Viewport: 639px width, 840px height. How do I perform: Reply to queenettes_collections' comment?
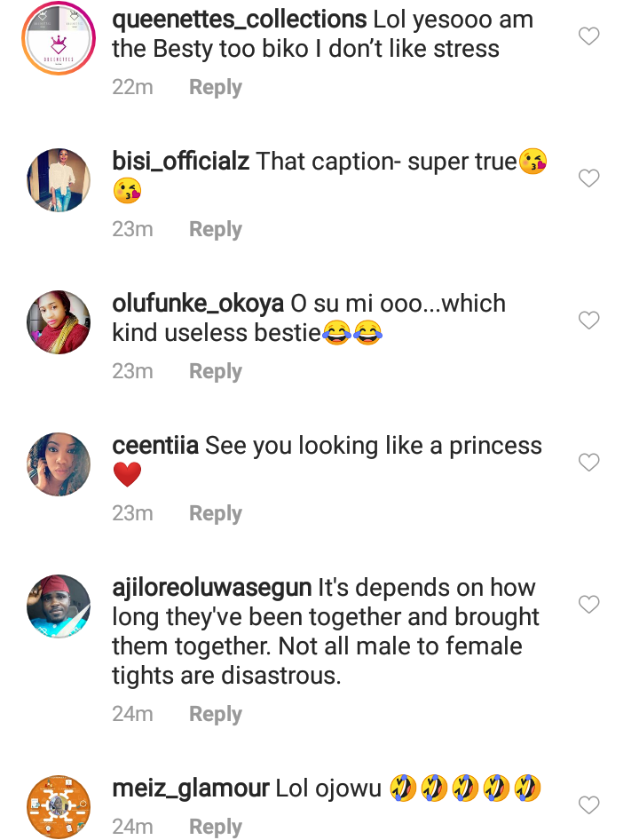[x=216, y=87]
